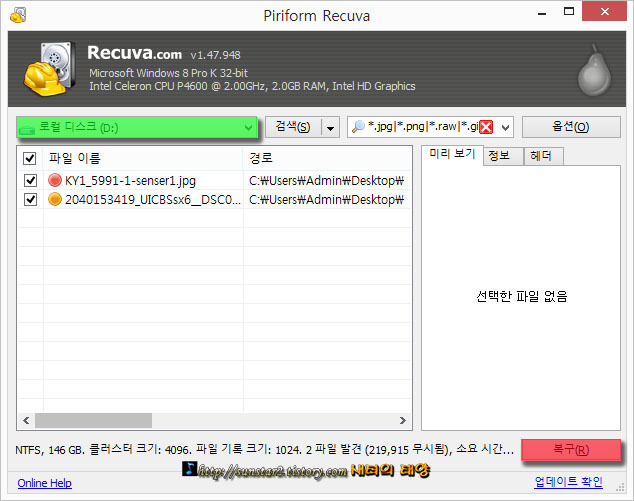Switch to the 정보 tab

(503, 156)
